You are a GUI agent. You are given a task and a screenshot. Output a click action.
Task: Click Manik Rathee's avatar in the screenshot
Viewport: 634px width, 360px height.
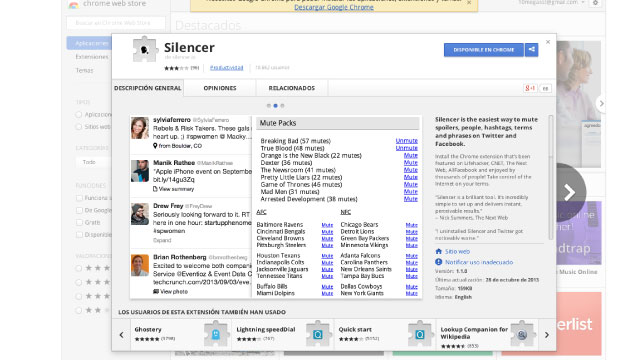coord(140,171)
